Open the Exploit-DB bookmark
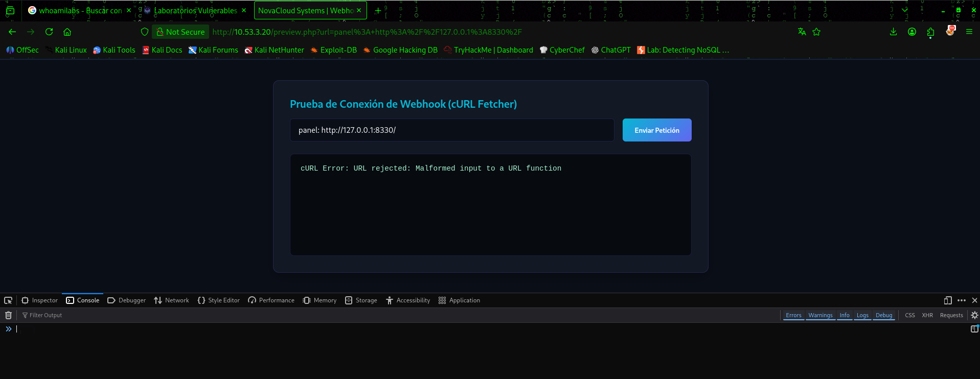Screen dimensions: 980x379 (333, 50)
